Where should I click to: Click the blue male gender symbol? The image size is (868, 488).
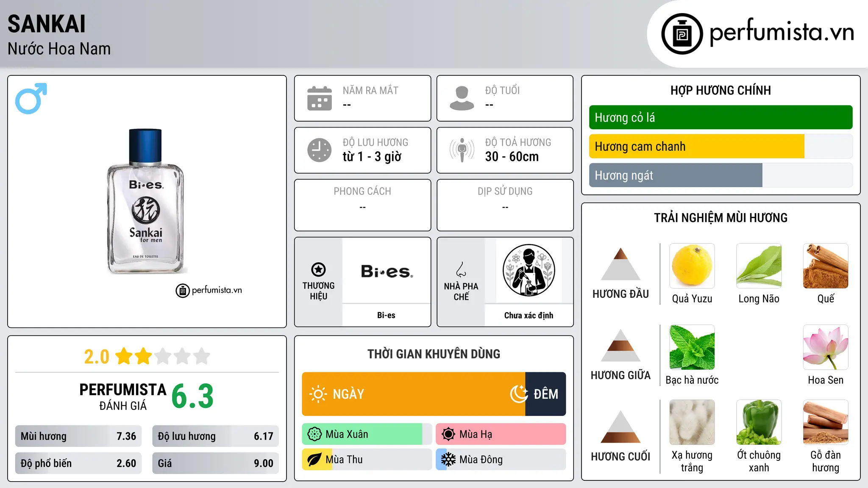[31, 98]
